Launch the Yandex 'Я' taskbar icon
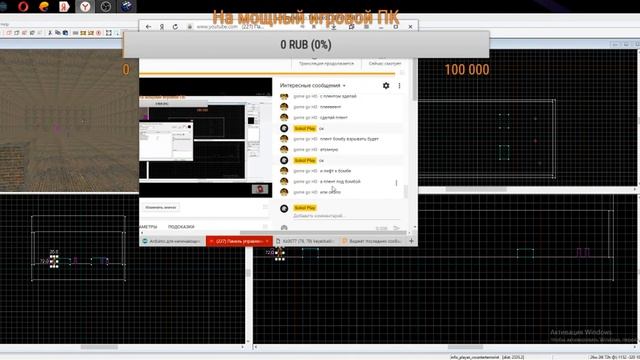 pyautogui.click(x=64, y=6)
